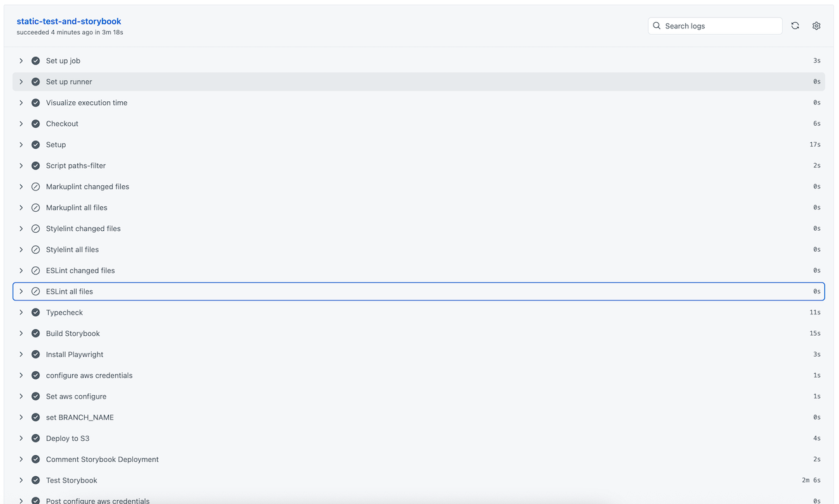This screenshot has width=839, height=504.
Task: Click the Visualize execution time step
Action: tap(87, 102)
